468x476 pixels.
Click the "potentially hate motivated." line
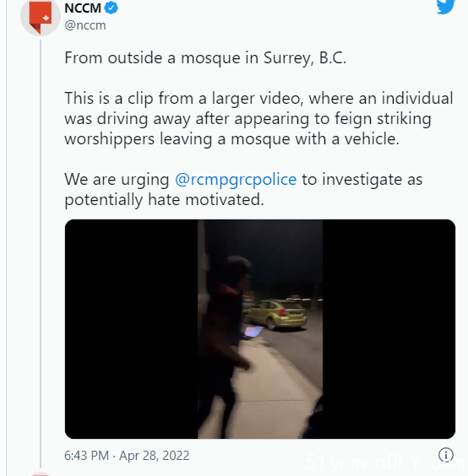(x=164, y=200)
